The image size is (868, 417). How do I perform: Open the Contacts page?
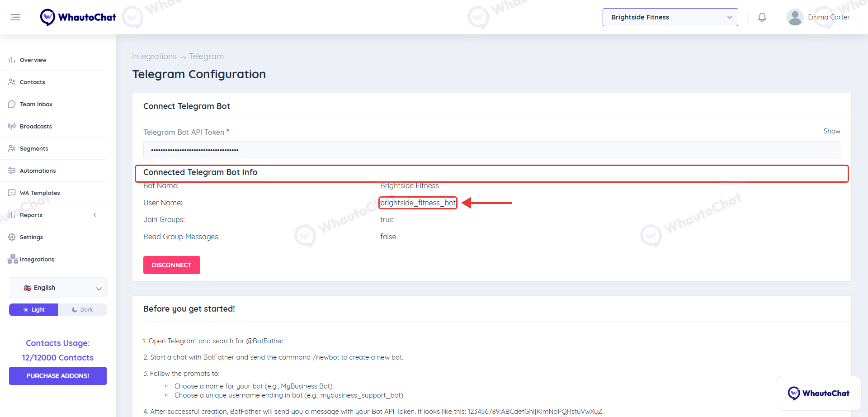[x=33, y=82]
